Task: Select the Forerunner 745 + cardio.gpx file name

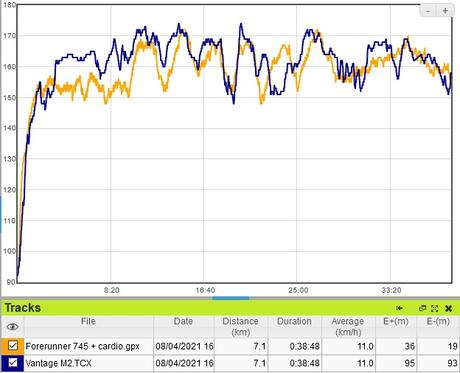Action: (x=82, y=346)
